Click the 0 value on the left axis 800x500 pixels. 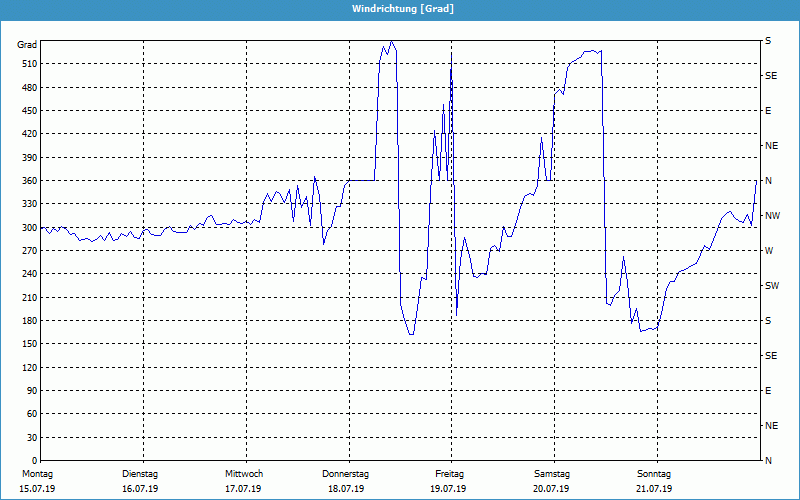click(x=34, y=461)
